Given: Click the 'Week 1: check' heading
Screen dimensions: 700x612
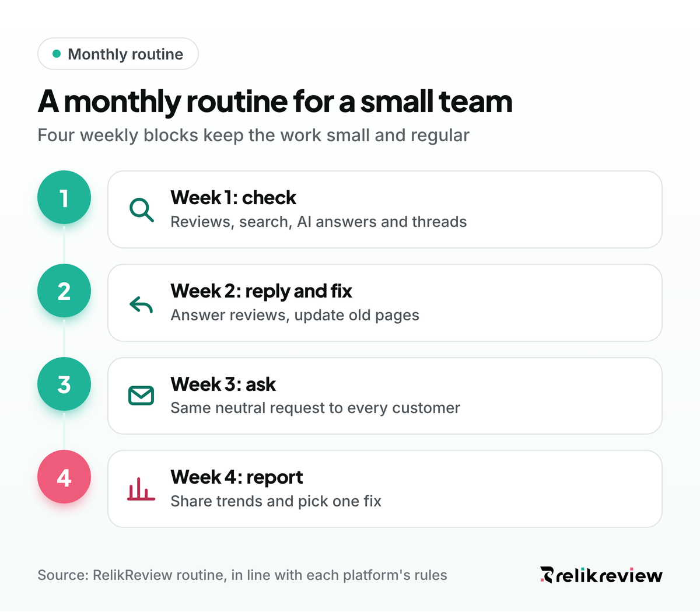Looking at the screenshot, I should point(233,198).
